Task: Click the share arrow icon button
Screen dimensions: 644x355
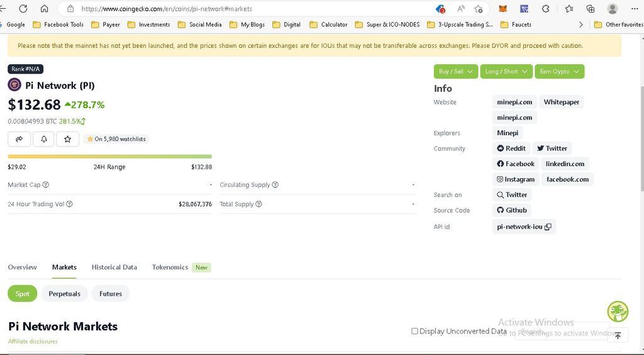Action: 19,139
